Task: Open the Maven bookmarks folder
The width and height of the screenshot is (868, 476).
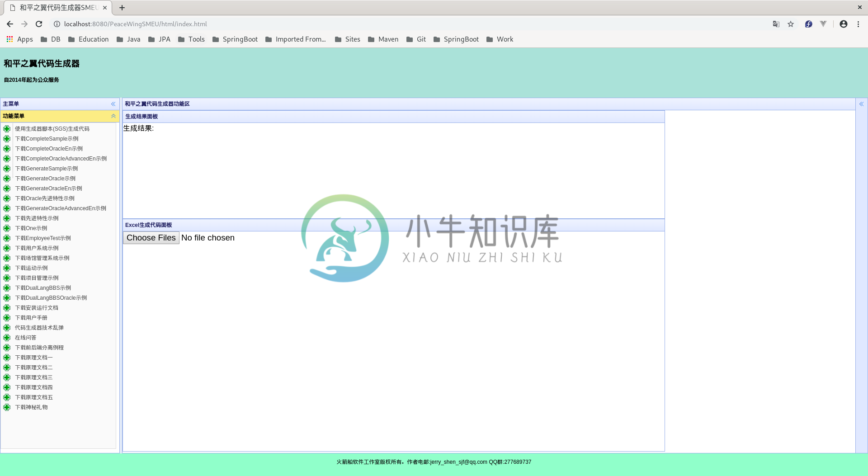Action: point(383,39)
